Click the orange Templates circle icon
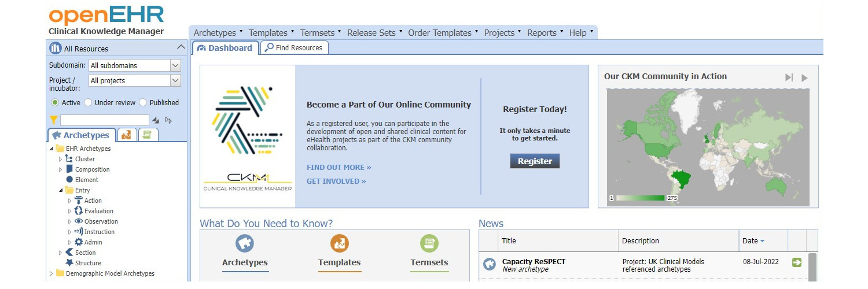The width and height of the screenshot is (868, 289). click(x=340, y=243)
